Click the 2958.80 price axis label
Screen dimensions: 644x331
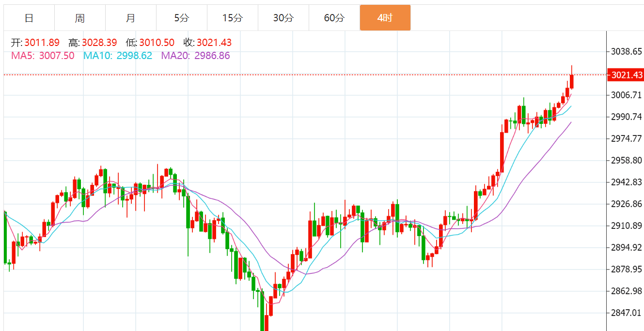click(x=627, y=160)
